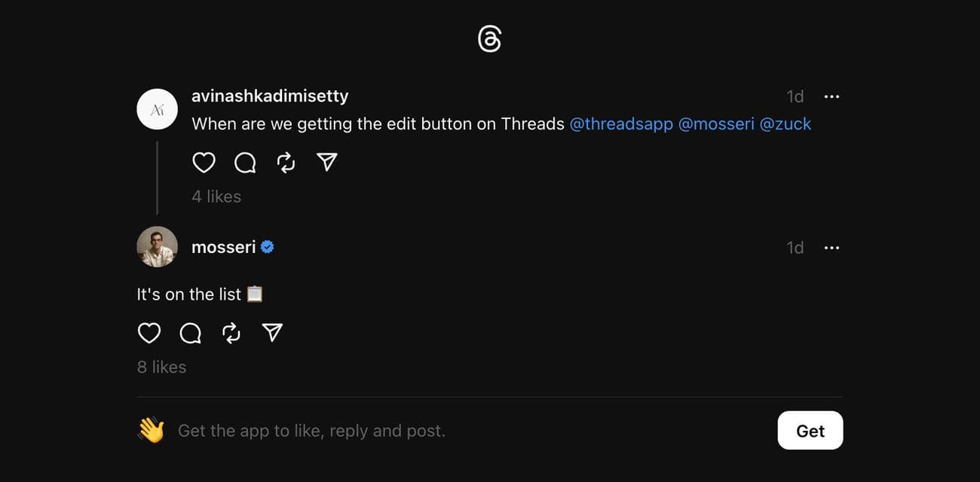Open reply on mosseri's post

pos(191,333)
